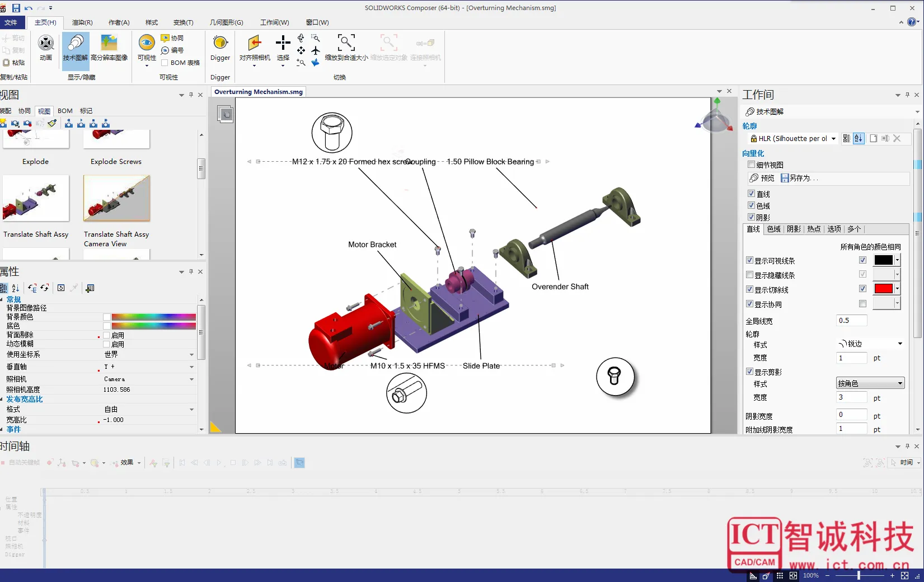Open the 格式 自由 dropdown
Image resolution: width=924 pixels, height=582 pixels.
149,410
